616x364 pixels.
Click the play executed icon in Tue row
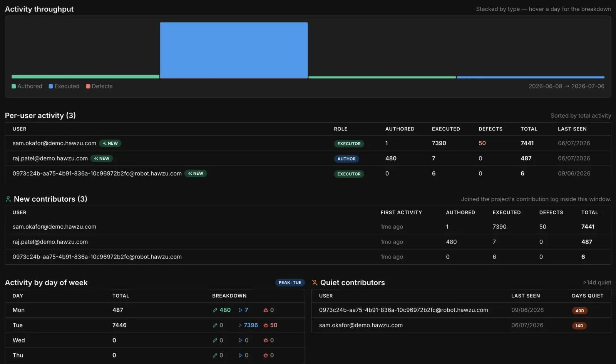pyautogui.click(x=240, y=326)
